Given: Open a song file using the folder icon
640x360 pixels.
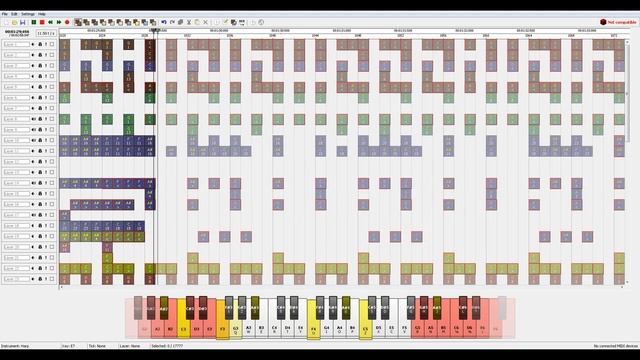Looking at the screenshot, I should (15, 22).
